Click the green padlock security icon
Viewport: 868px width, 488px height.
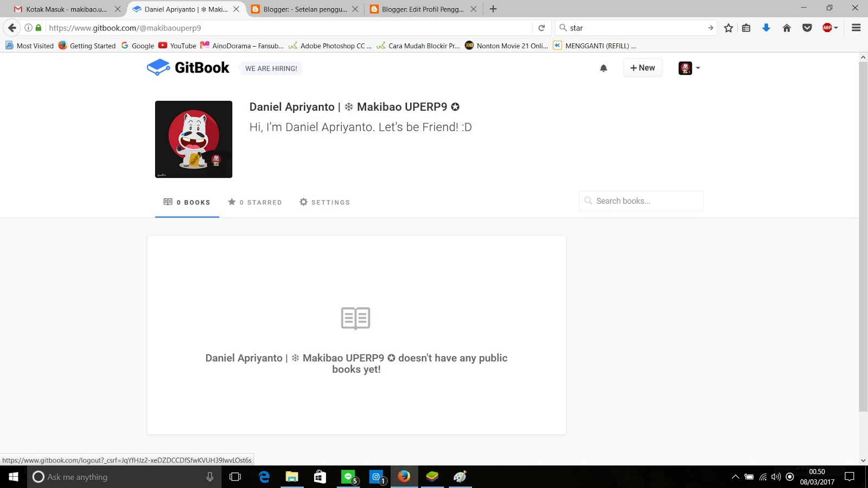click(39, 28)
